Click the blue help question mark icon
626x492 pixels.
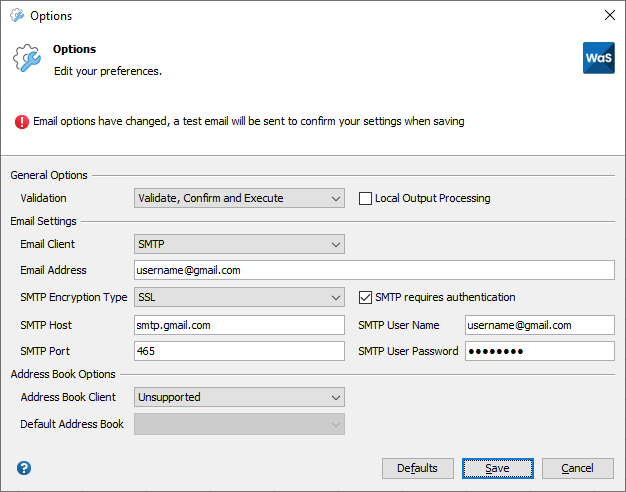[x=24, y=468]
